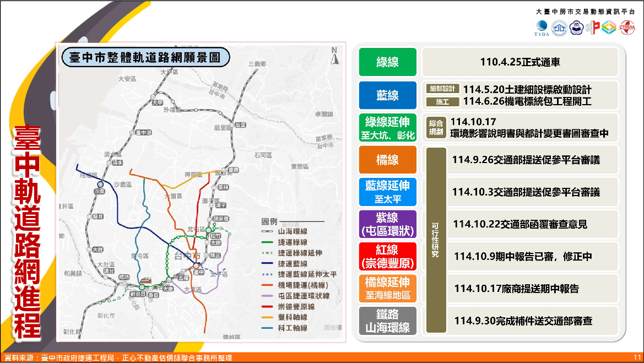Click the orange 橘線 label box
Image resolution: width=644 pixels, height=363 pixels.
coord(387,160)
